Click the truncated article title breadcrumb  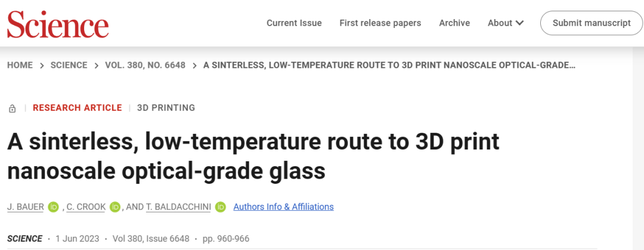click(389, 65)
